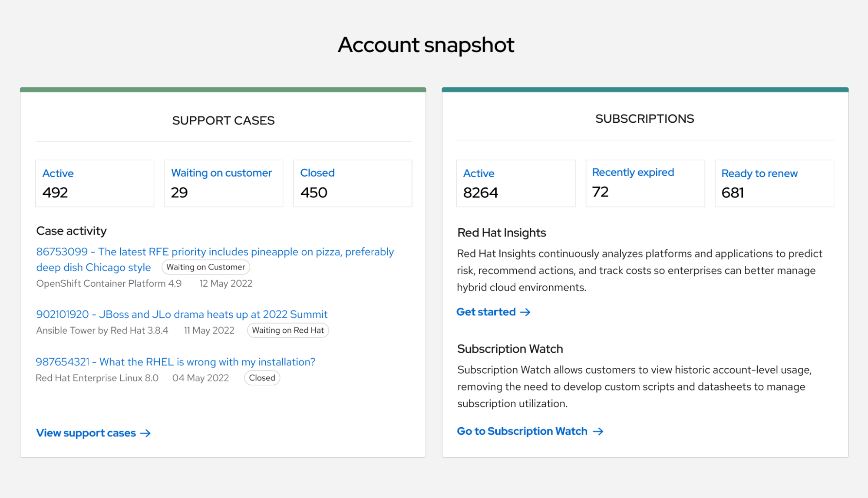The image size is (868, 498).
Task: Open case 86753099 about RFE priority
Action: (x=215, y=252)
